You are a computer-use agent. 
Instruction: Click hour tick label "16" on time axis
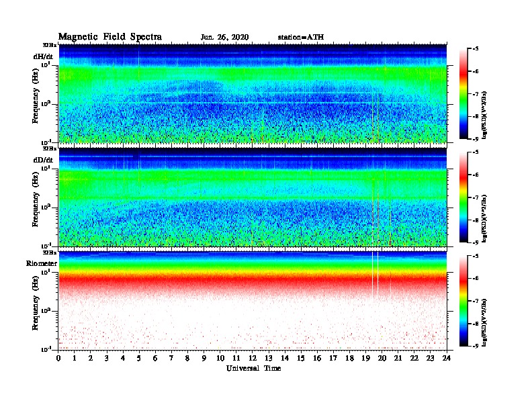(x=317, y=359)
